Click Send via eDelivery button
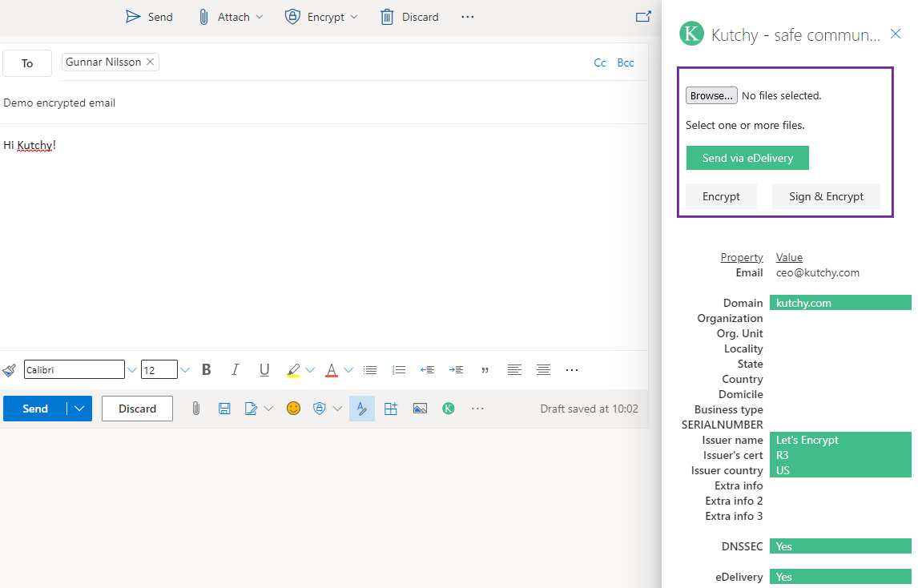 (747, 158)
